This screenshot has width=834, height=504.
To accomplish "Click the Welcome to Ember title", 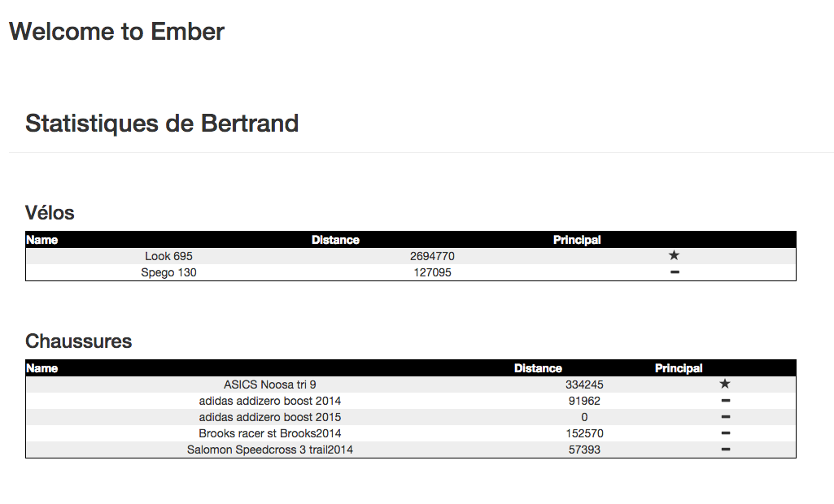I will [116, 32].
